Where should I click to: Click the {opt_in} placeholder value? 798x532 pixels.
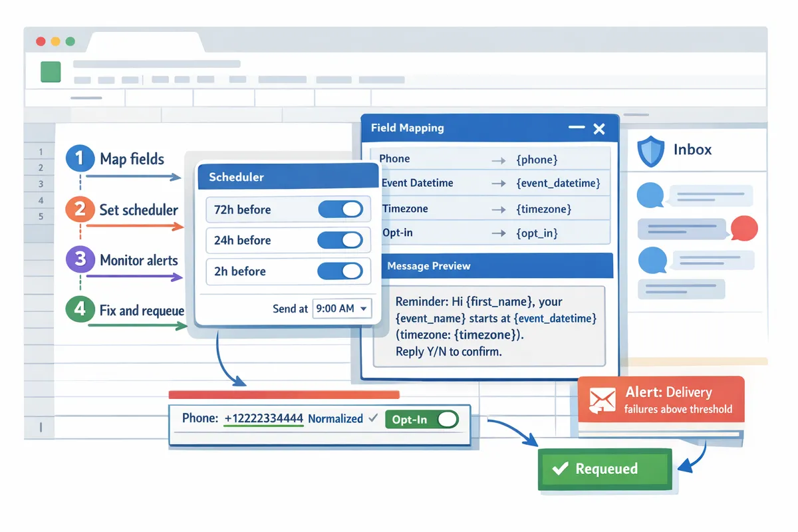click(537, 233)
